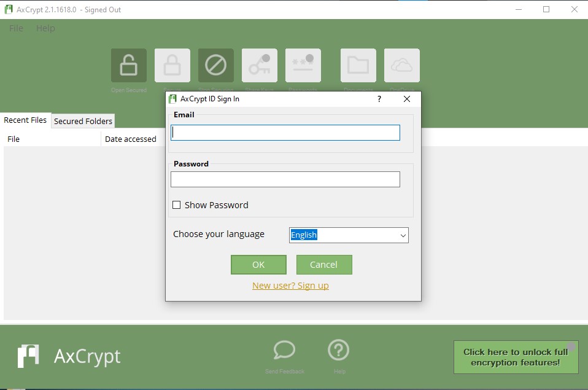The width and height of the screenshot is (588, 390).
Task: Focus the Email input field
Action: (285, 133)
